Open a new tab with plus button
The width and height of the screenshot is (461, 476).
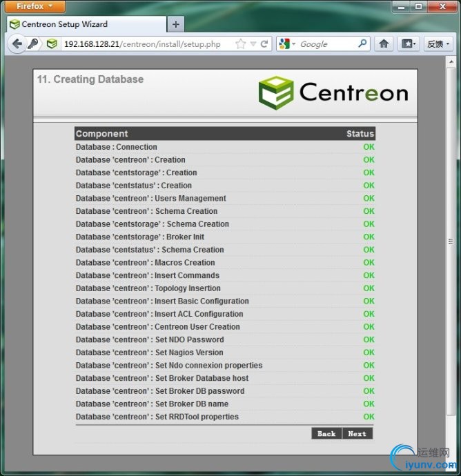[x=175, y=24]
